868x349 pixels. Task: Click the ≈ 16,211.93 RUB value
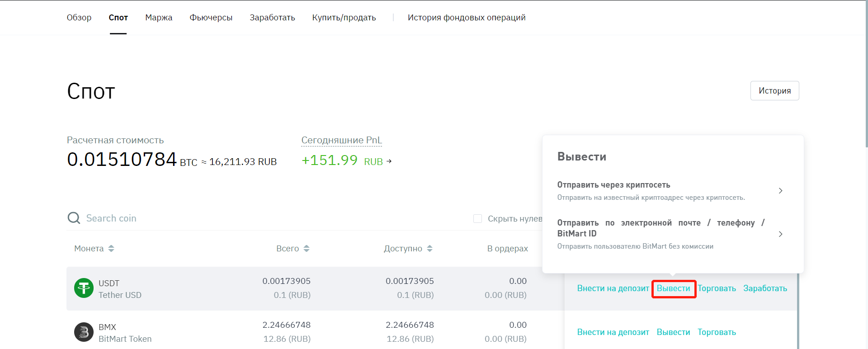(x=239, y=162)
